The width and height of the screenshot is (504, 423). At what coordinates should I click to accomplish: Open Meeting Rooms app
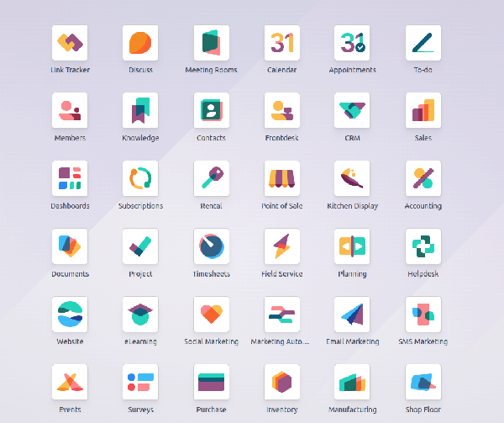coord(211,43)
